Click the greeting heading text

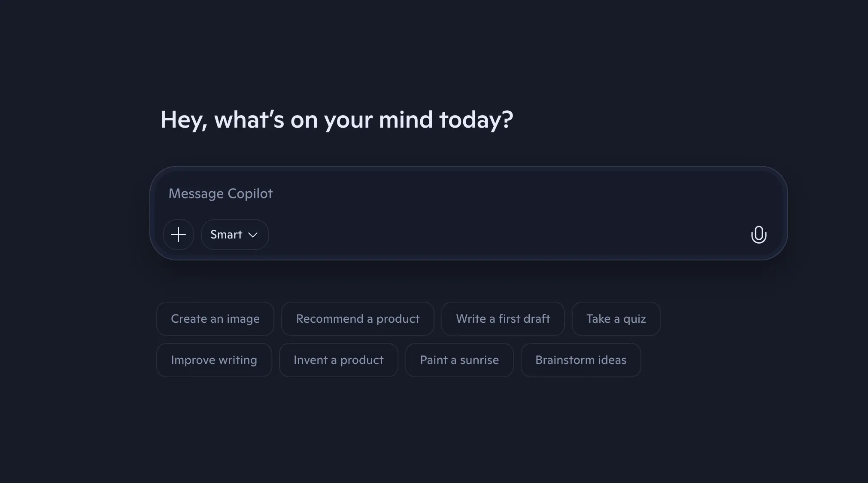point(336,119)
